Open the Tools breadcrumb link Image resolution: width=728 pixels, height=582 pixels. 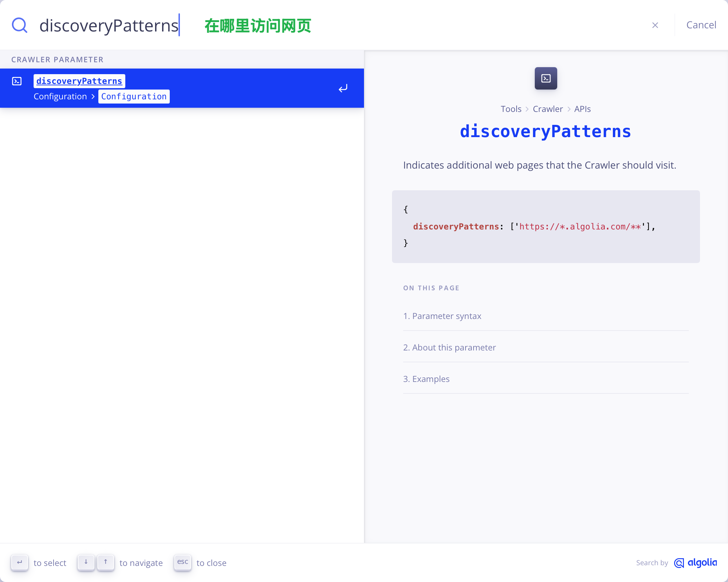click(x=511, y=109)
